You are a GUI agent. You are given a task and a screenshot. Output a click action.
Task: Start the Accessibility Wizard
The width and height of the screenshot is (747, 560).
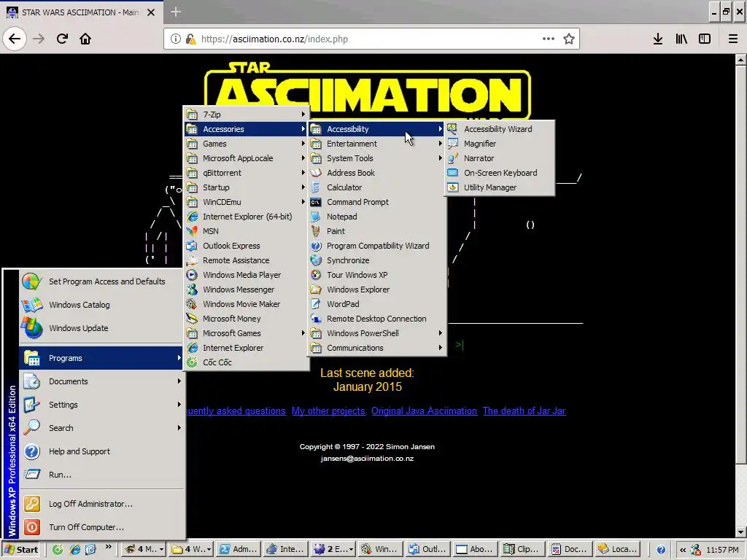499,129
